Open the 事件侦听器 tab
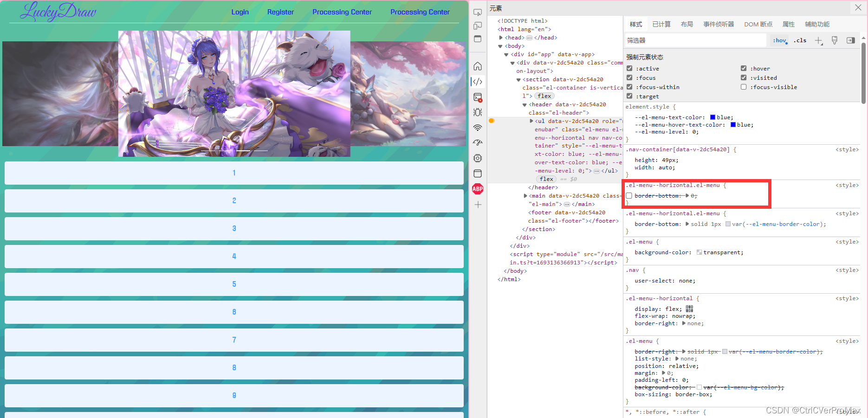 pyautogui.click(x=719, y=24)
